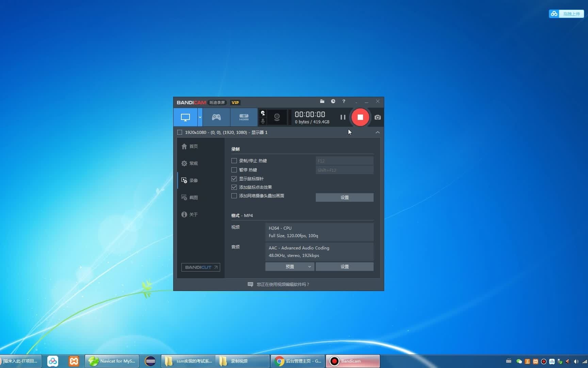Click the VIP badge in title bar
588x368 pixels.
[x=235, y=102]
